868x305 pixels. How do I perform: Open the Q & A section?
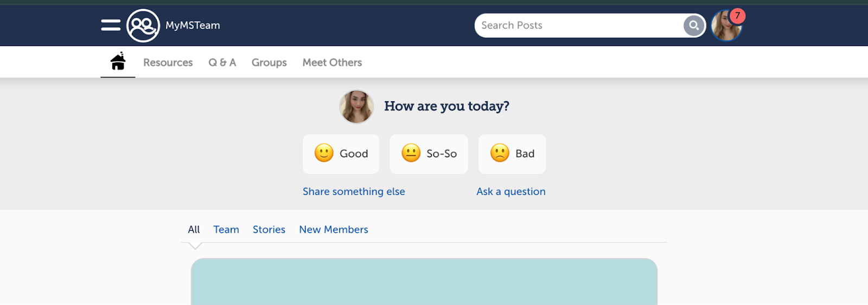222,62
